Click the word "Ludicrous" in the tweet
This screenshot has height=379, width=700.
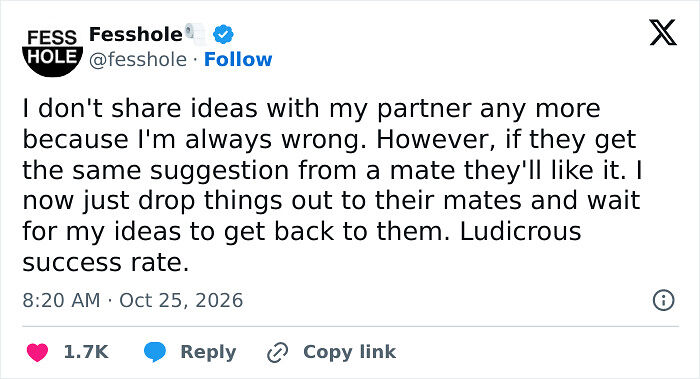pyautogui.click(x=521, y=231)
